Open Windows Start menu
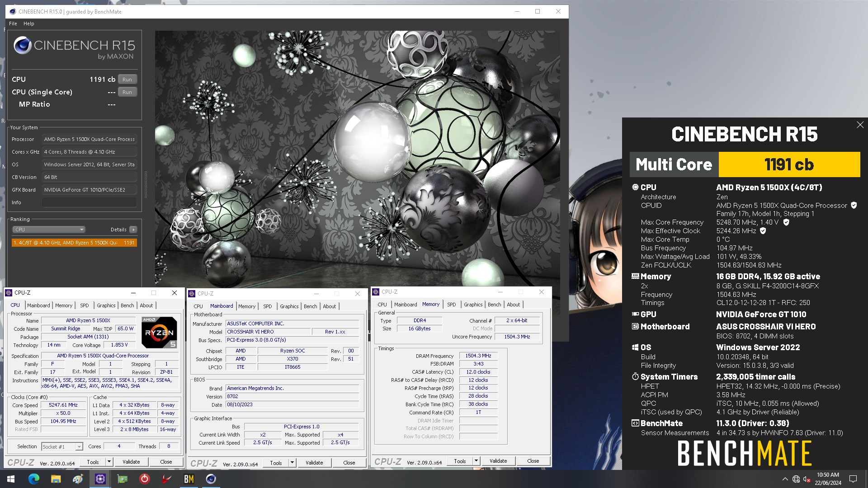Screen dimensions: 868x488 (x=11, y=479)
